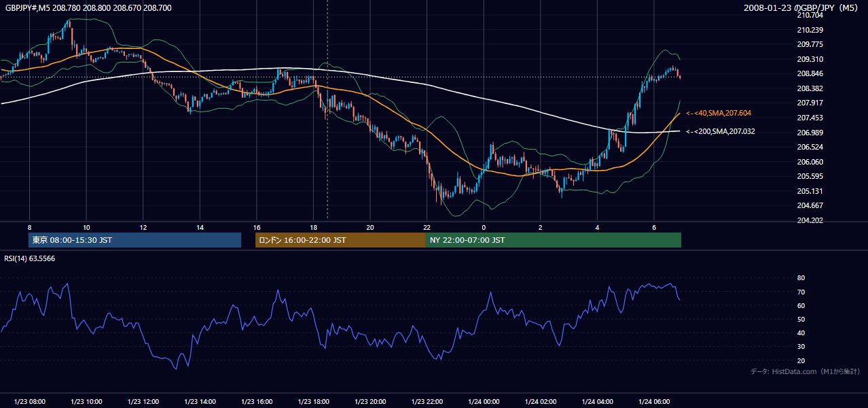Click price axis value 205.131
868x408 pixels.
click(x=810, y=191)
